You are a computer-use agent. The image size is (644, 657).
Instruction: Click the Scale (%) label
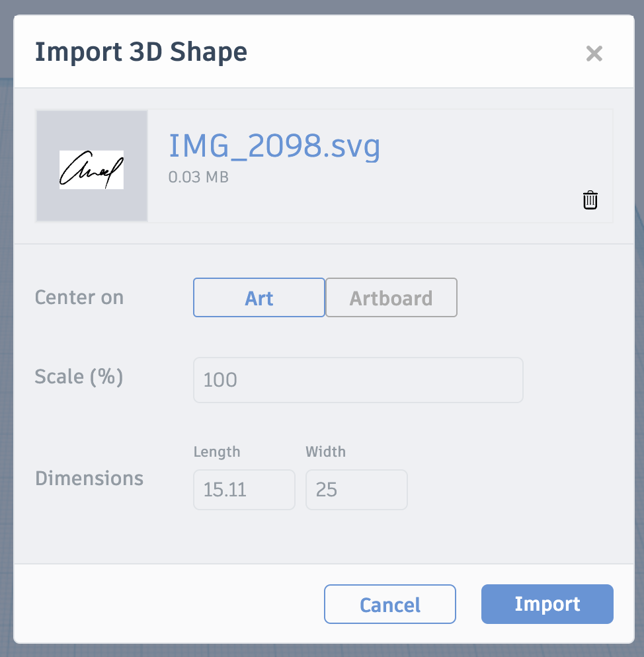tap(79, 377)
